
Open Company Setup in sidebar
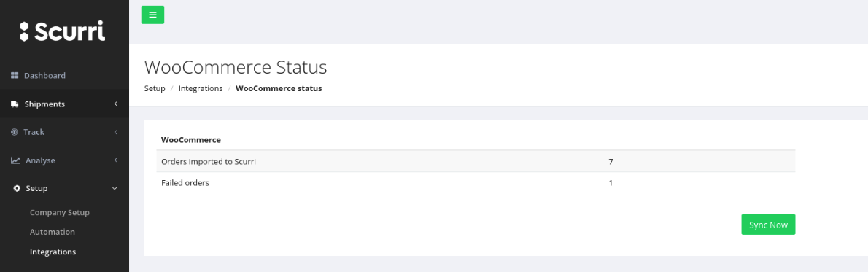(x=59, y=212)
